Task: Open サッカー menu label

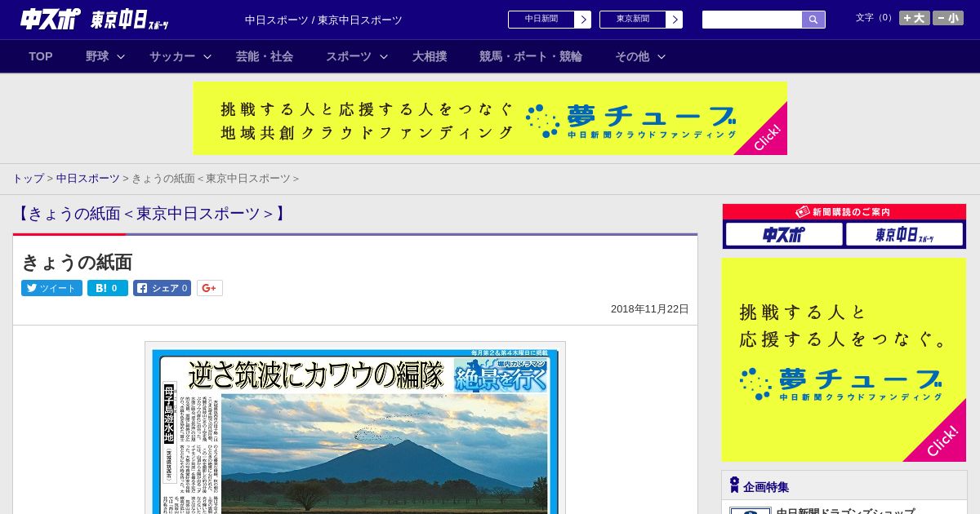Action: click(172, 56)
